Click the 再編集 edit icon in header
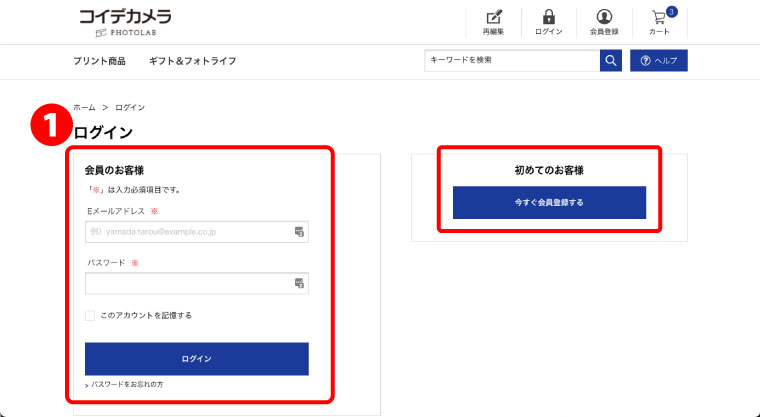 pyautogui.click(x=492, y=18)
